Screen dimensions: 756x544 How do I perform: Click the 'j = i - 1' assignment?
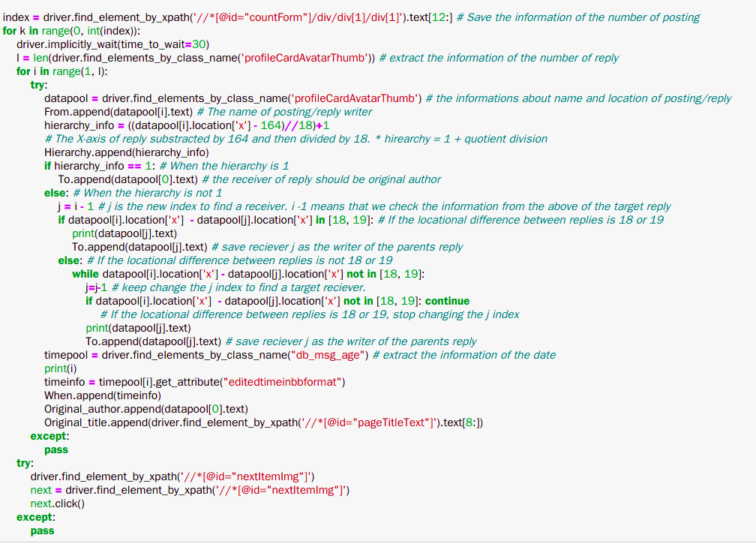coord(75,206)
